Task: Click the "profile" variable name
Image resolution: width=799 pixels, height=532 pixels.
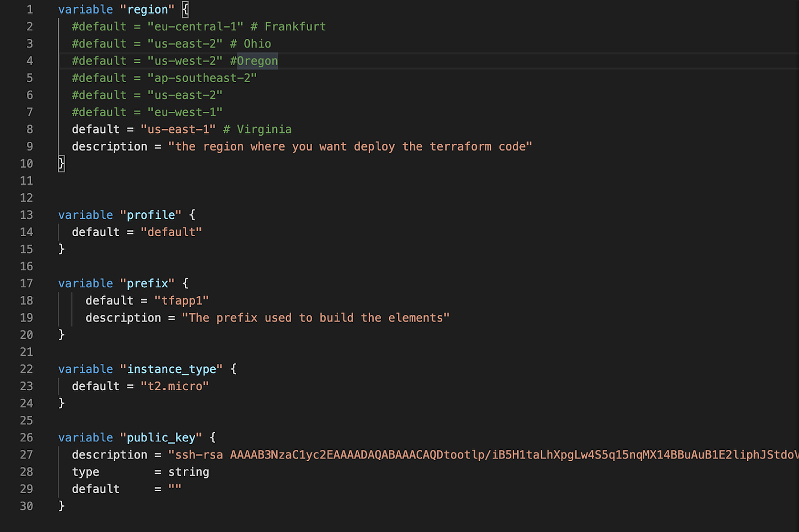Action: (151, 215)
